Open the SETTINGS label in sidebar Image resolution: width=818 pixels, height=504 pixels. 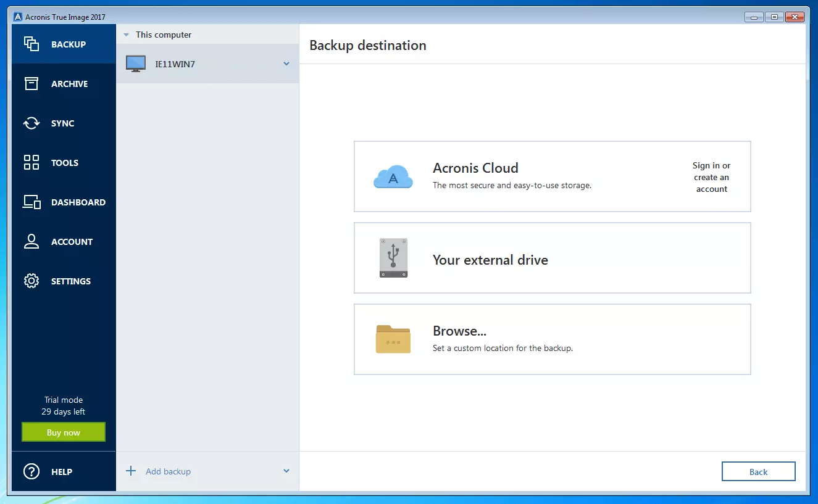coord(71,281)
